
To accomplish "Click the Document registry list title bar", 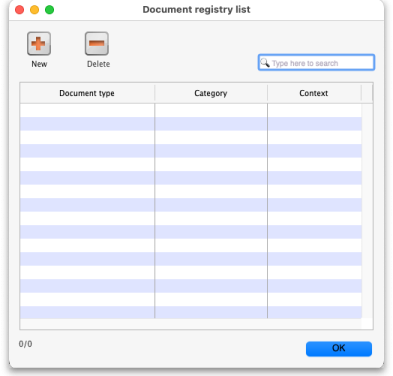I will point(196,10).
